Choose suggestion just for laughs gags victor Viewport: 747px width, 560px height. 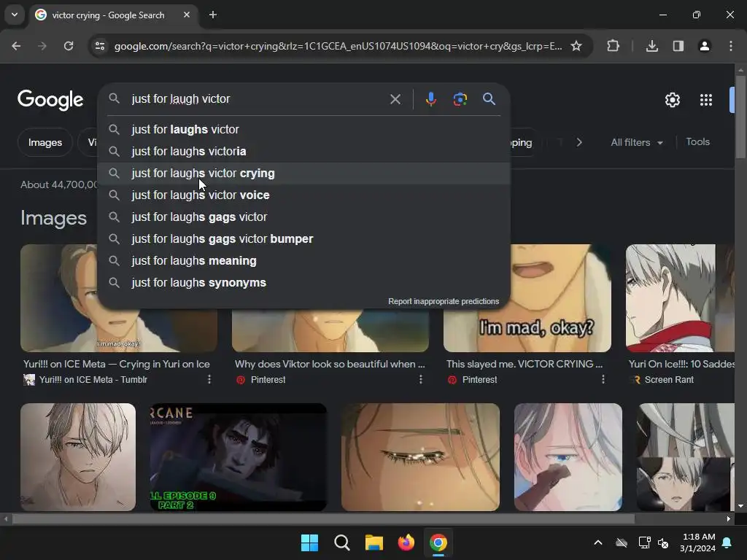304,217
